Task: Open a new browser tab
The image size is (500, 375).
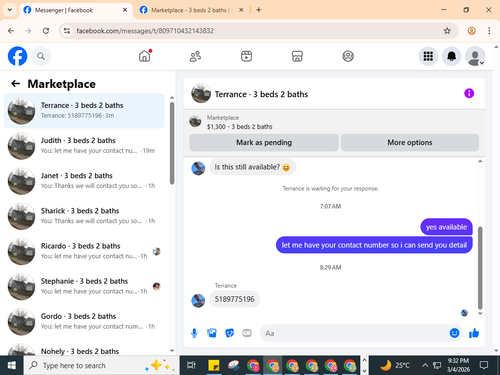Action: pos(259,10)
